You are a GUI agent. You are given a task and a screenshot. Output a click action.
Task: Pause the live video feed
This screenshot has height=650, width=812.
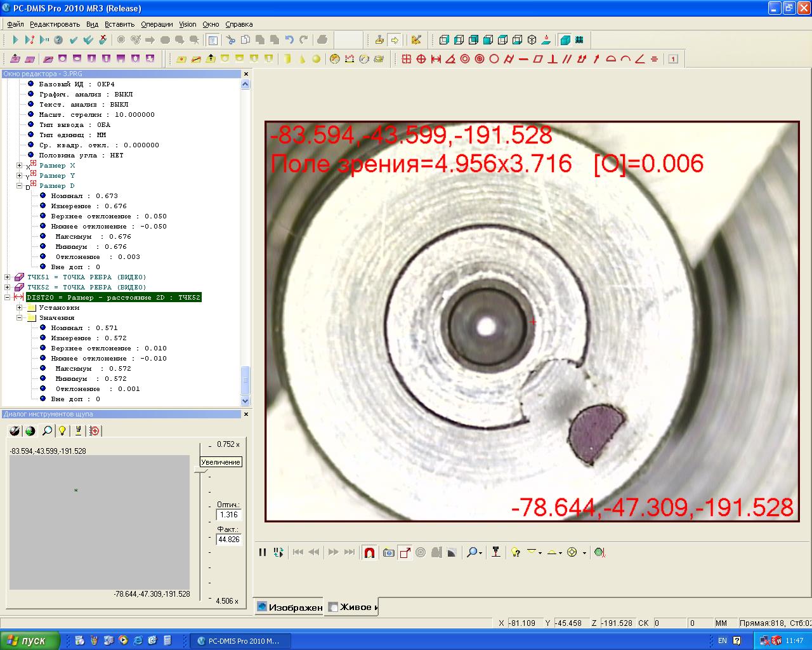click(x=262, y=552)
